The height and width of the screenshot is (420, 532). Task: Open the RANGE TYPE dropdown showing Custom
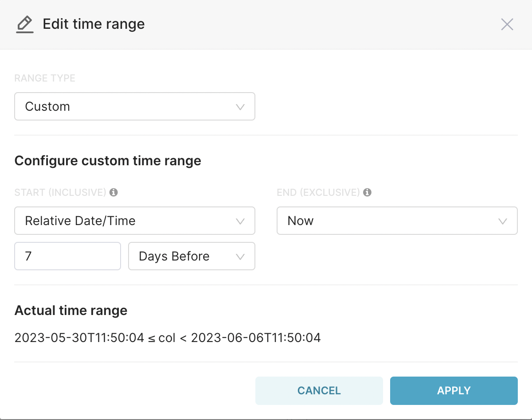135,106
